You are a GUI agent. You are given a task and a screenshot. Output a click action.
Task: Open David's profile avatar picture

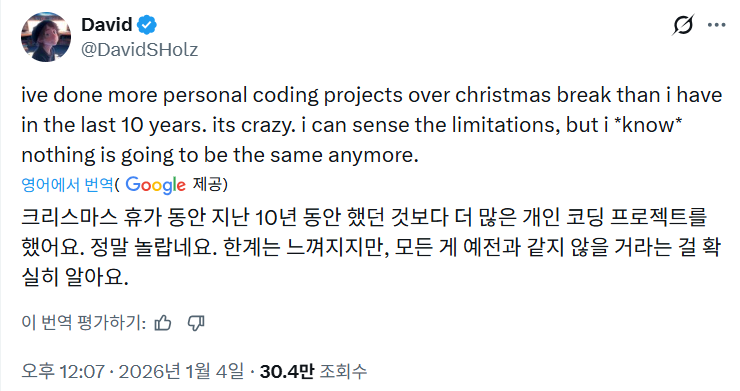click(x=46, y=37)
